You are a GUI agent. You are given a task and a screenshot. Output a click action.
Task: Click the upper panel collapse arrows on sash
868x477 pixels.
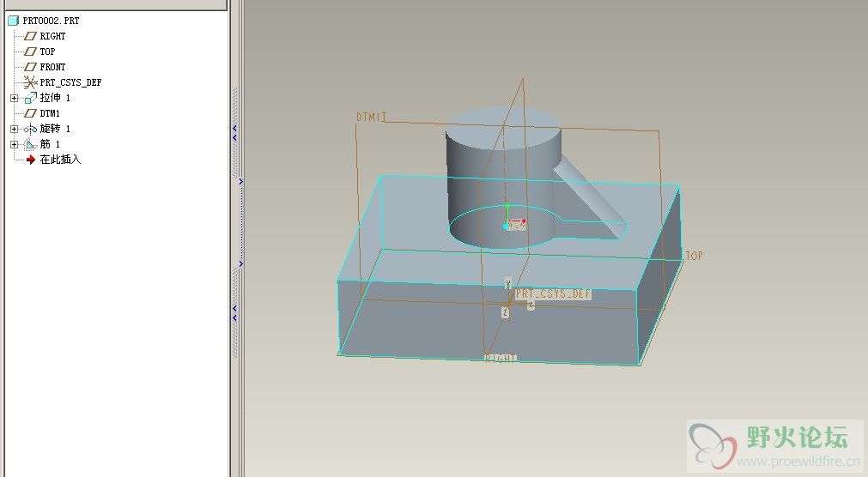234,132
